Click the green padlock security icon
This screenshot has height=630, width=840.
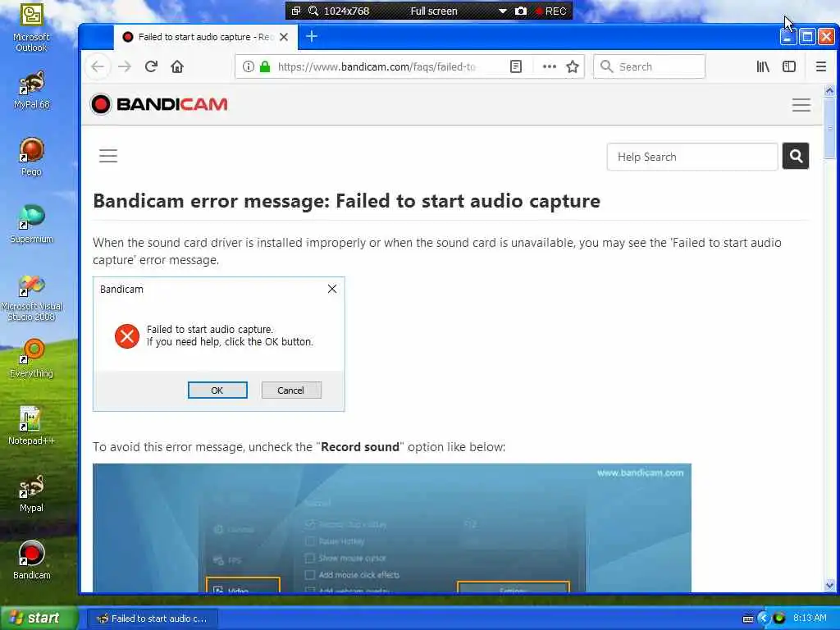(265, 66)
